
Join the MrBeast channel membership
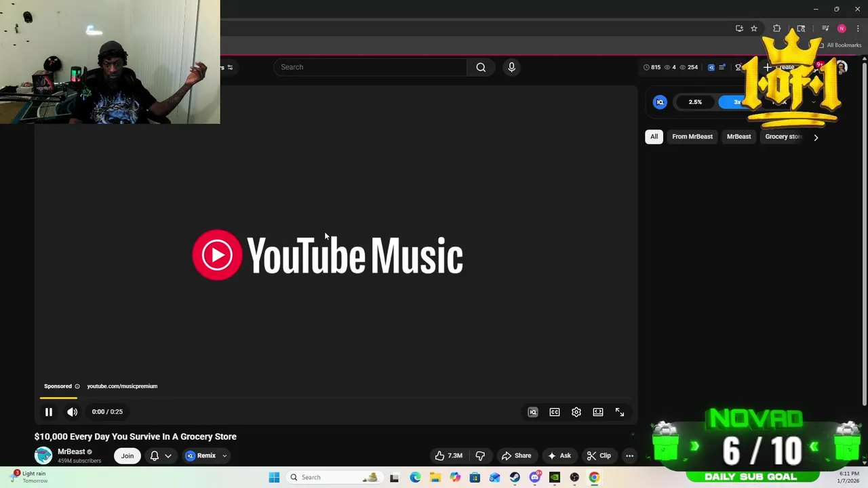tap(127, 455)
